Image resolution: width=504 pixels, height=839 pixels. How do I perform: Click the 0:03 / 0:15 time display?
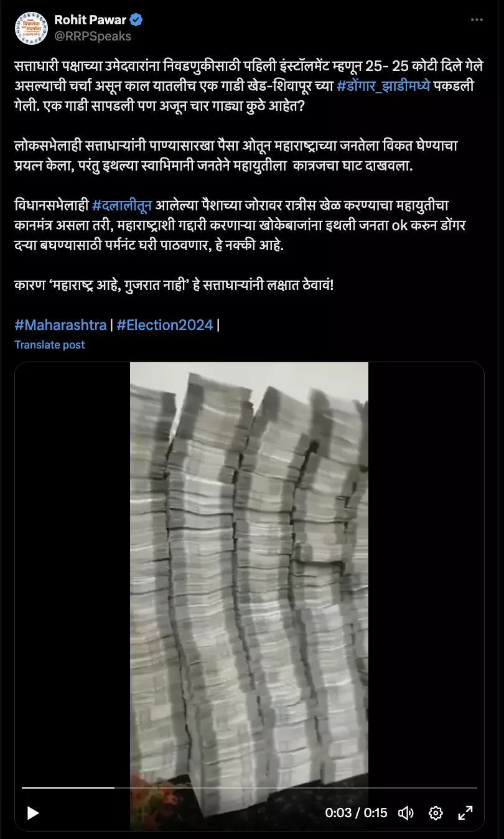tap(356, 813)
